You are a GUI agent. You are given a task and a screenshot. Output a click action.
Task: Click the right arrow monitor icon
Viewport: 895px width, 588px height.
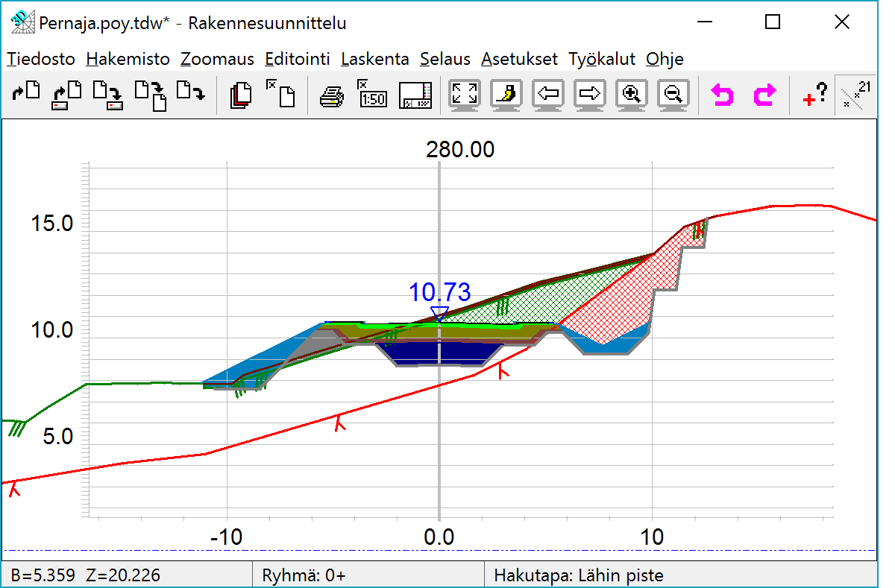tap(590, 95)
